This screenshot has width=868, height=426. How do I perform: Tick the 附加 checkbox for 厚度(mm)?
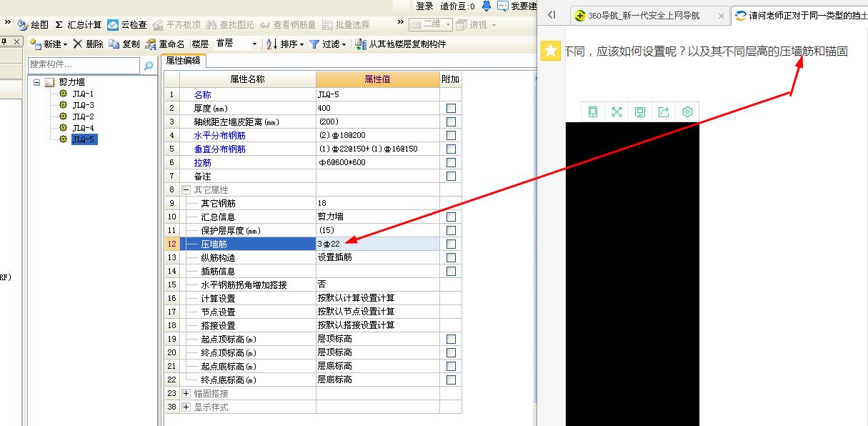(x=451, y=108)
